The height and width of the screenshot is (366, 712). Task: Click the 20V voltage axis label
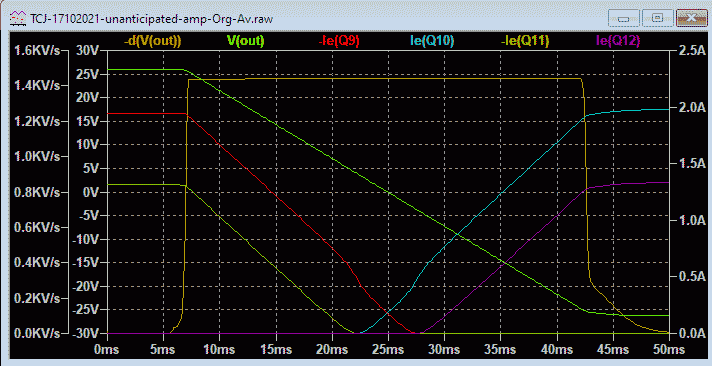click(87, 97)
